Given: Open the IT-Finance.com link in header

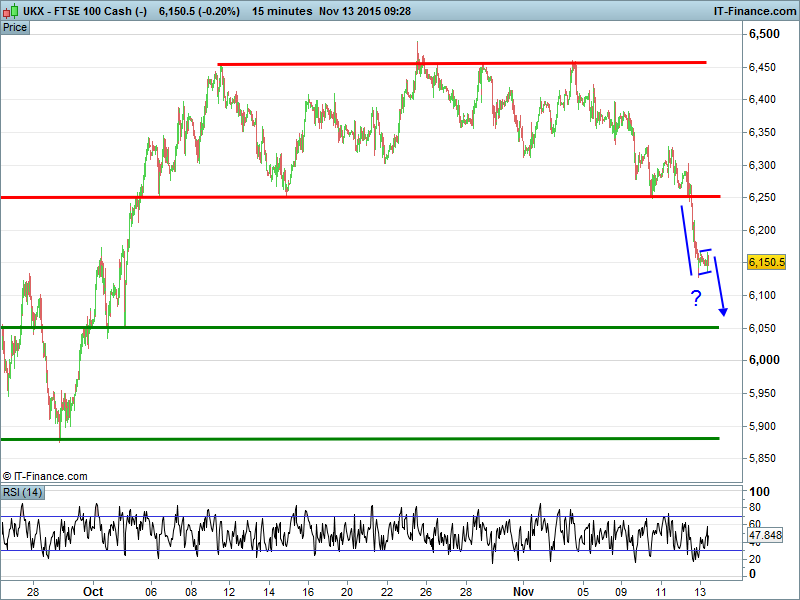Looking at the screenshot, I should point(753,11).
